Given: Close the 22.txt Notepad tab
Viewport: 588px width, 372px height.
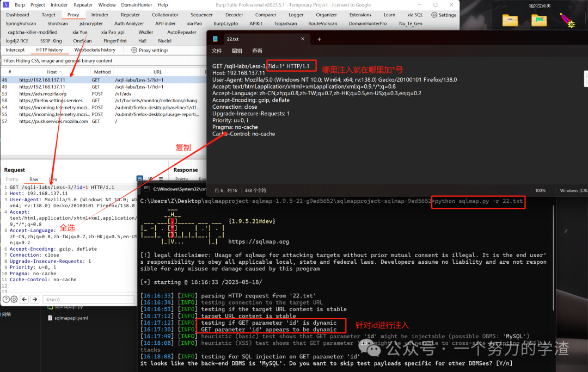Looking at the screenshot, I should click(x=303, y=39).
